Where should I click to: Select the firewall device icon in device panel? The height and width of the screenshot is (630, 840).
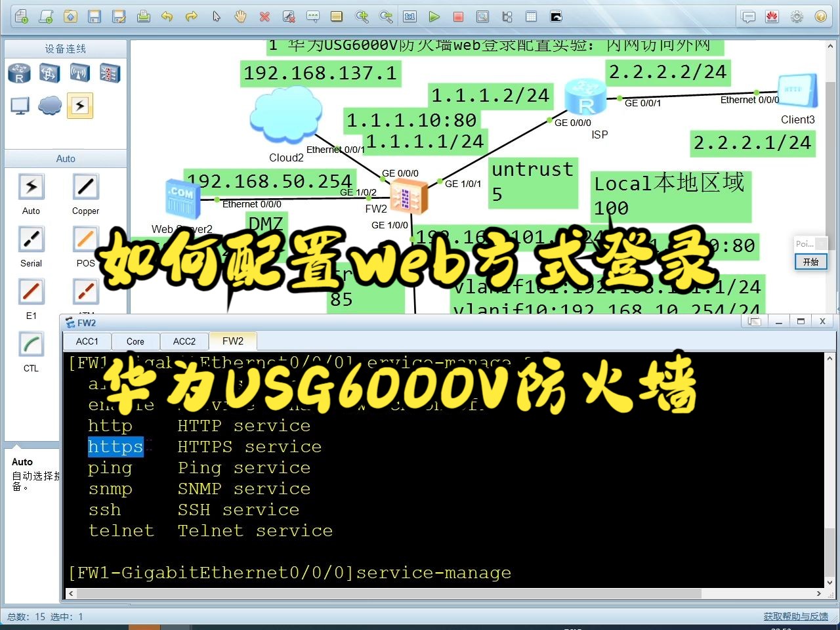[110, 73]
